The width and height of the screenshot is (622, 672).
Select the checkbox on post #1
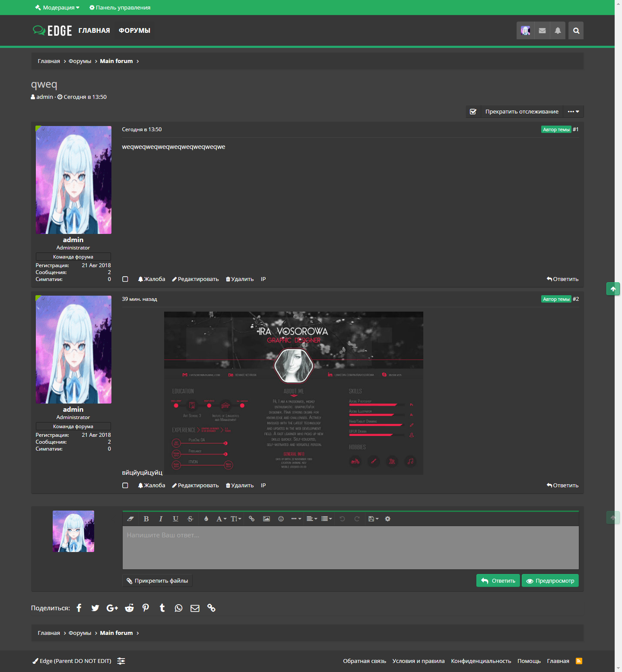coord(125,279)
